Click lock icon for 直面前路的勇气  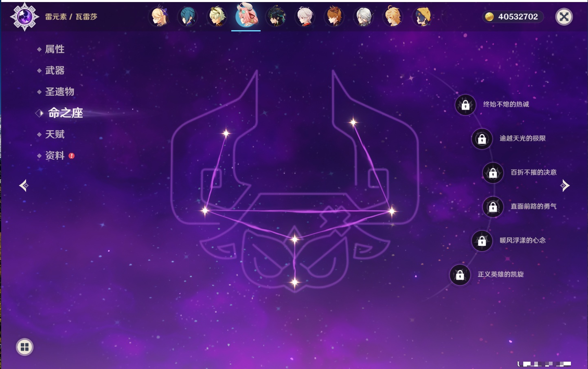[493, 207]
